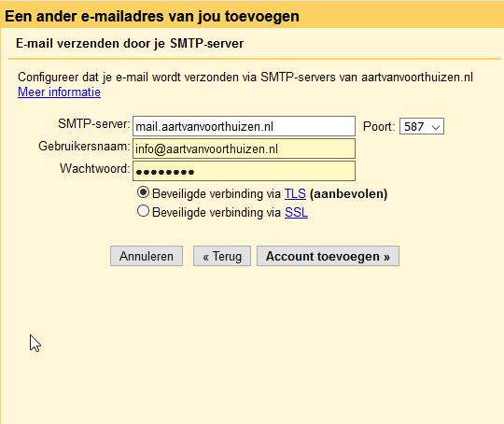This screenshot has width=504, height=424.
Task: Click the SMTP-server: label text
Action: pos(94,123)
